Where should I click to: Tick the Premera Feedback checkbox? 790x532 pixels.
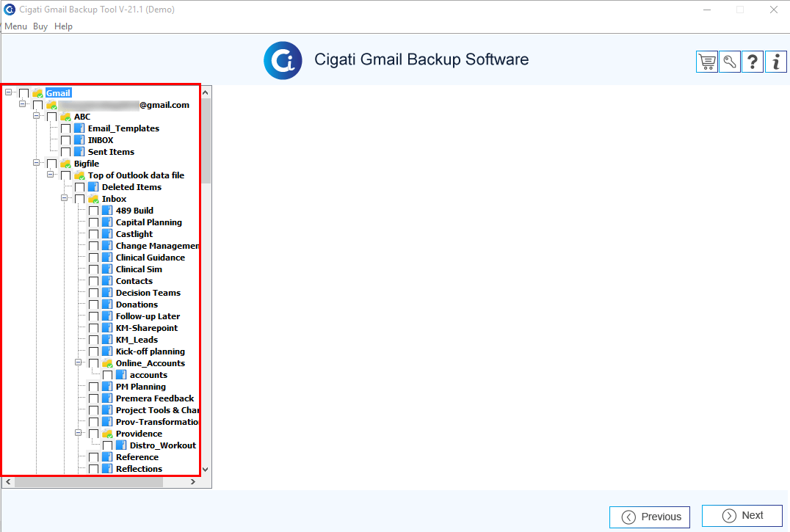coord(94,398)
